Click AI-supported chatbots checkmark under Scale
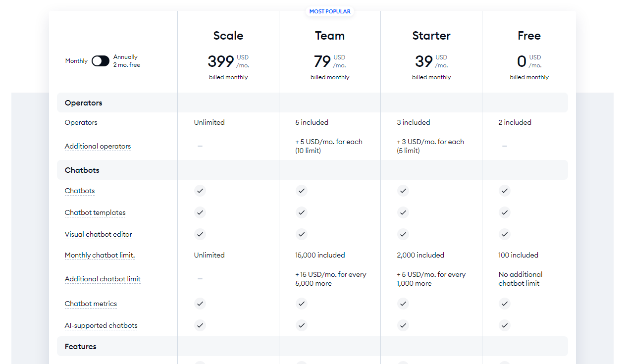 pyautogui.click(x=200, y=325)
